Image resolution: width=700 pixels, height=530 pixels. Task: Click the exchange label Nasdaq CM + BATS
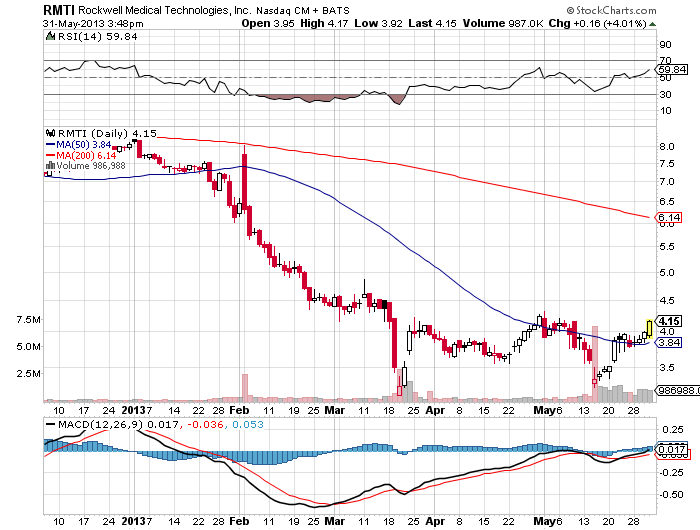303,10
